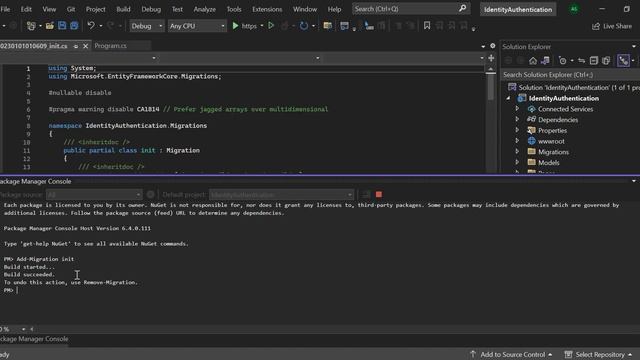The width and height of the screenshot is (640, 360).
Task: Expand the Migrations folder
Action: coord(517,151)
